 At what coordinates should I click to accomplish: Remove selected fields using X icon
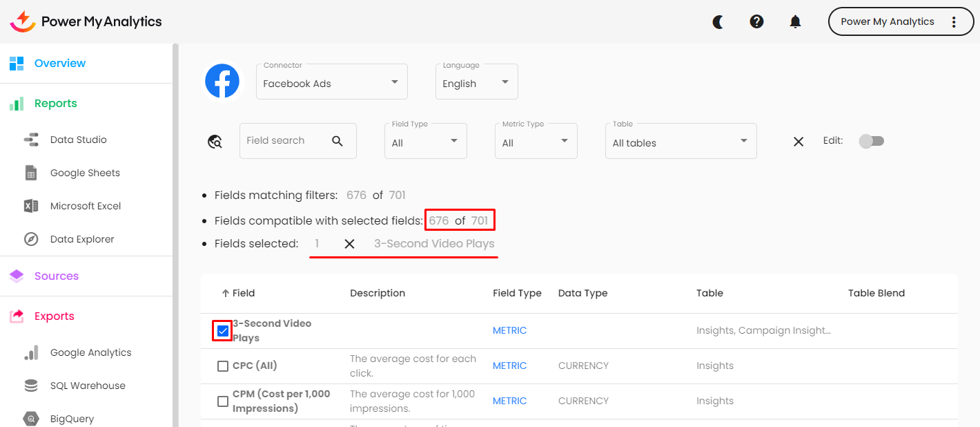pyautogui.click(x=349, y=244)
